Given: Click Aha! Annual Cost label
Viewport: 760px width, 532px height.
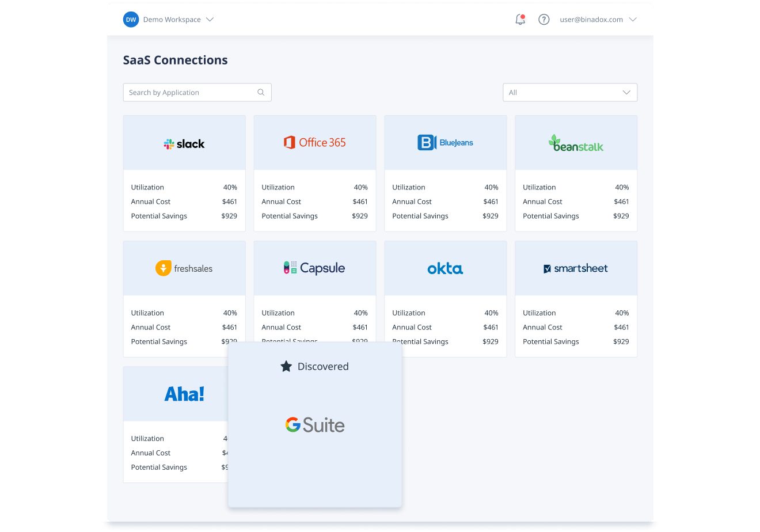Looking at the screenshot, I should (151, 453).
